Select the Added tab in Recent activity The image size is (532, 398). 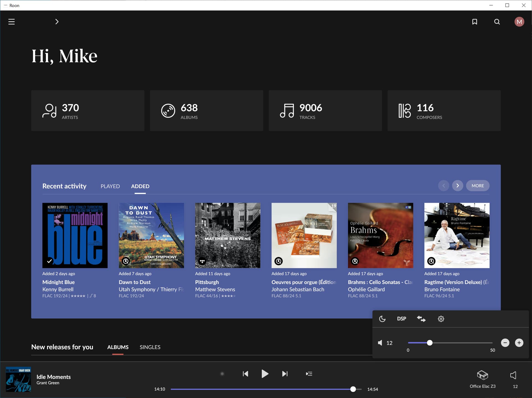coord(140,186)
